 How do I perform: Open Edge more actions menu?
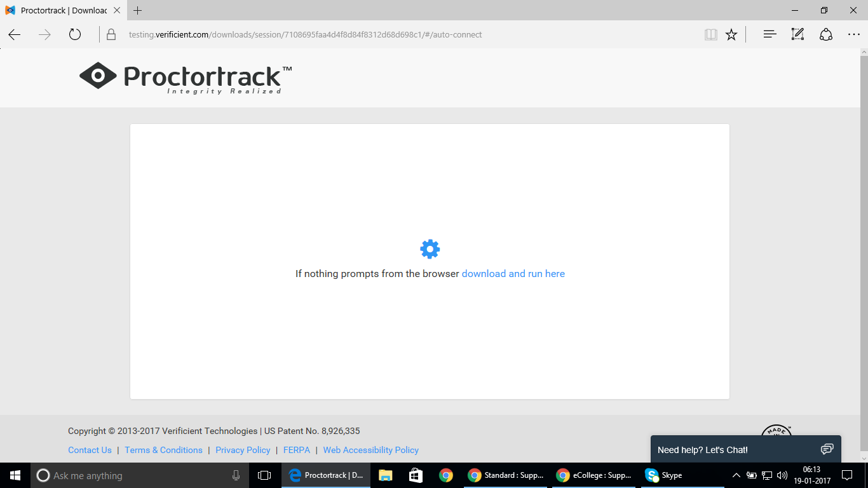pyautogui.click(x=854, y=34)
